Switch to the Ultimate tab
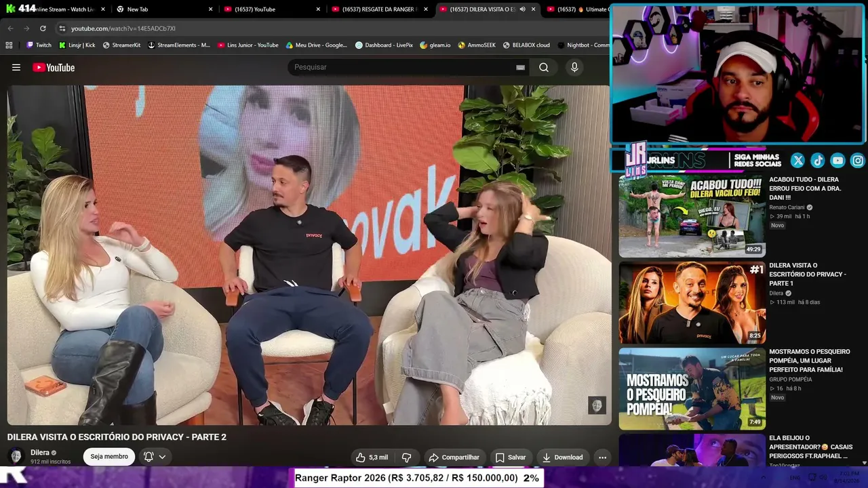 (576, 9)
